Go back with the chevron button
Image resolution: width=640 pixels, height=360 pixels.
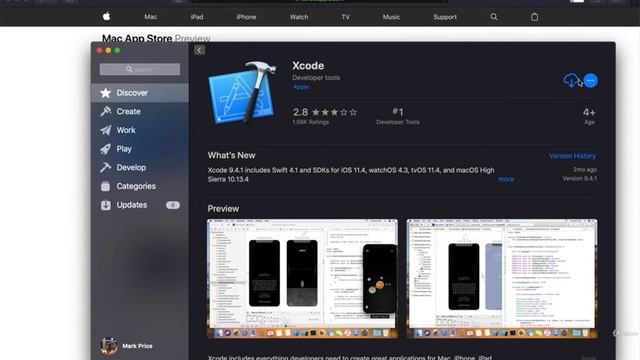[200, 50]
